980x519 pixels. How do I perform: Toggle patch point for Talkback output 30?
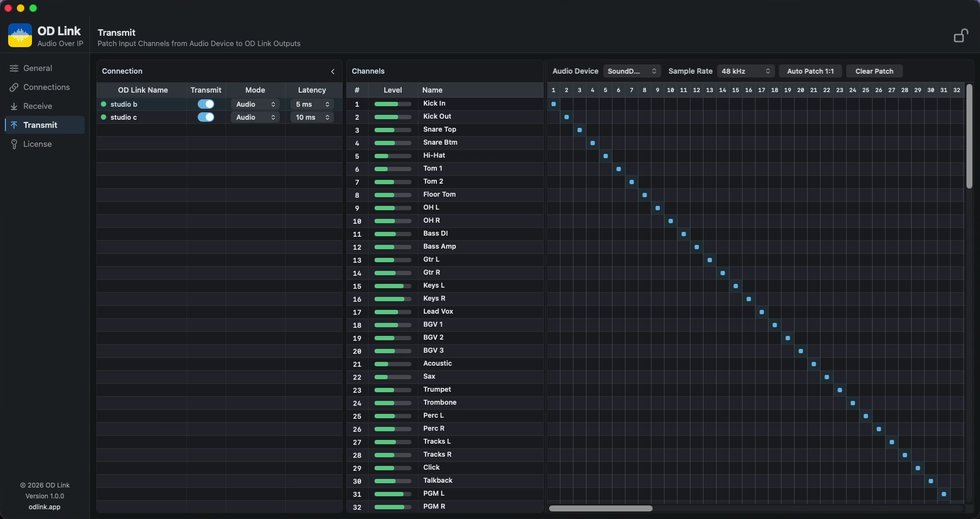coord(931,481)
